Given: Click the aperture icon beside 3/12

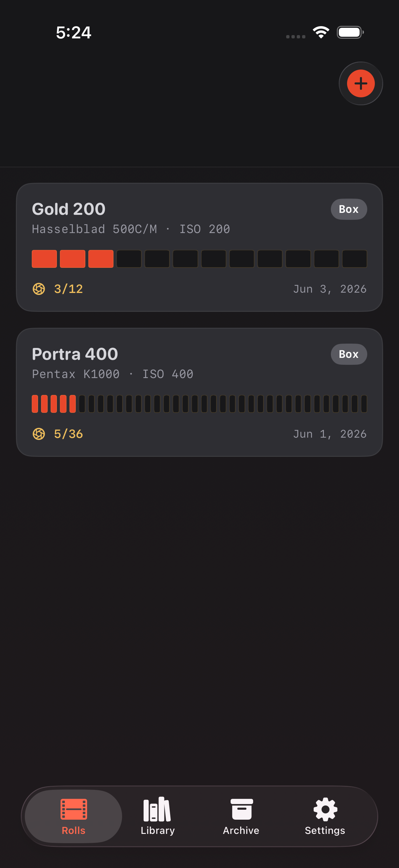Looking at the screenshot, I should [x=39, y=289].
